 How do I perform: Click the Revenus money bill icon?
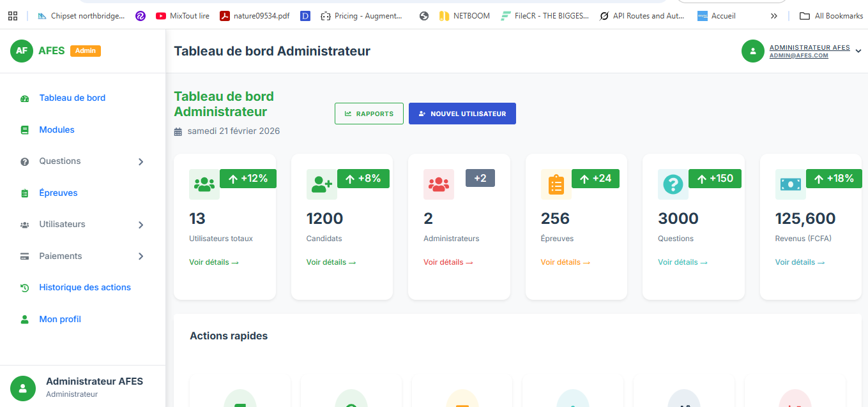pos(790,184)
